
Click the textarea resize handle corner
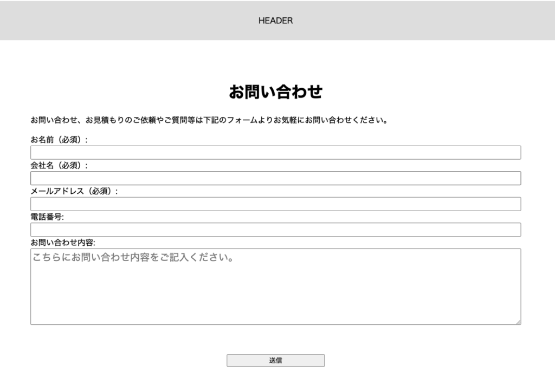518,322
